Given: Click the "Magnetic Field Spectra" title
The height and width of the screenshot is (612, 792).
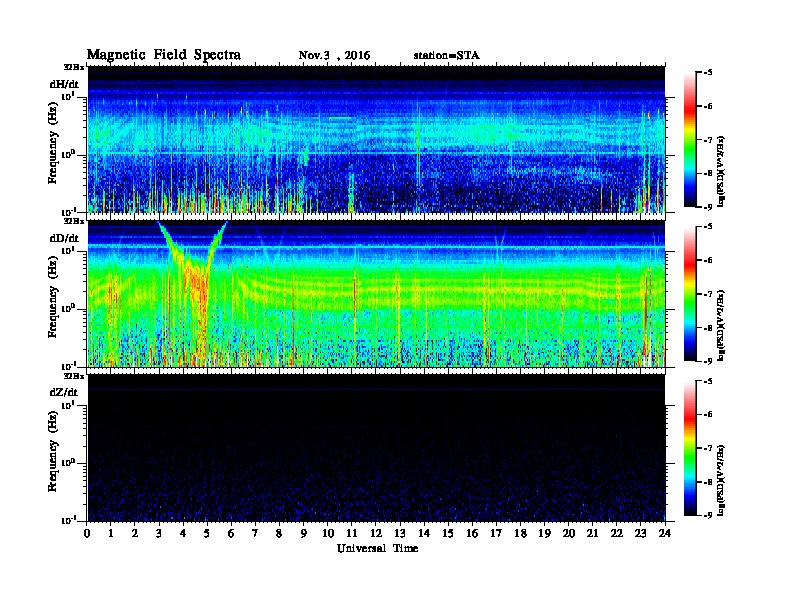Looking at the screenshot, I should click(x=164, y=55).
